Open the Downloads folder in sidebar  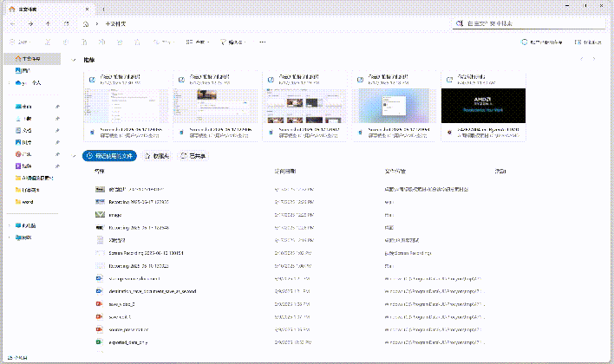pyautogui.click(x=27, y=118)
